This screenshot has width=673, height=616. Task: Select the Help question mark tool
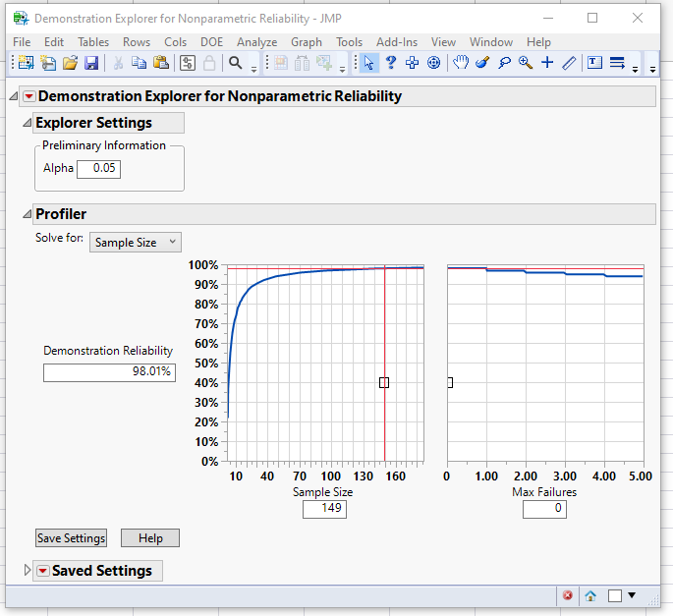click(x=390, y=63)
